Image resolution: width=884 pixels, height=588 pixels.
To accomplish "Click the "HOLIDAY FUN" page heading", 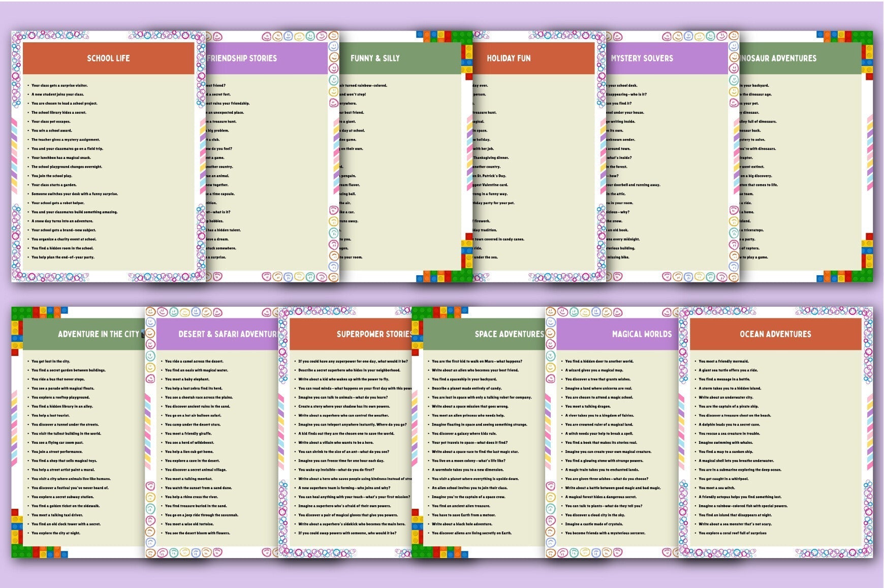I will coord(509,58).
